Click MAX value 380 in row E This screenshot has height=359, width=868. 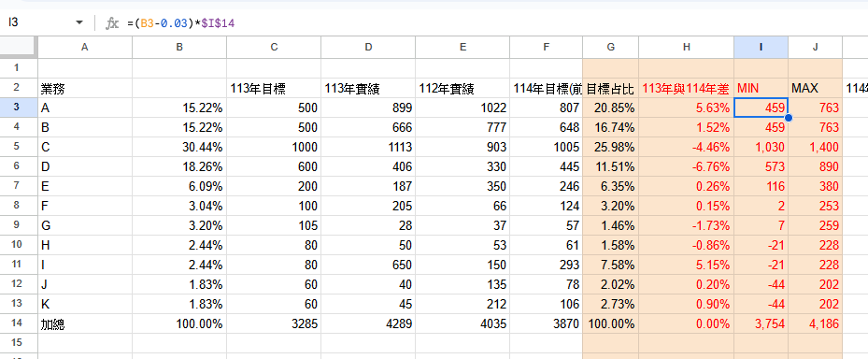pos(816,187)
